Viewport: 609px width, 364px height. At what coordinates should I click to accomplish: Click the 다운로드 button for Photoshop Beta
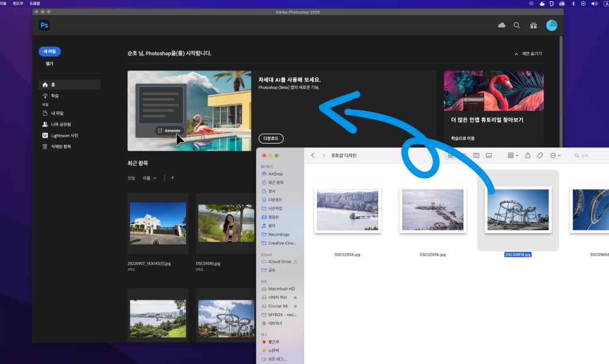click(271, 138)
